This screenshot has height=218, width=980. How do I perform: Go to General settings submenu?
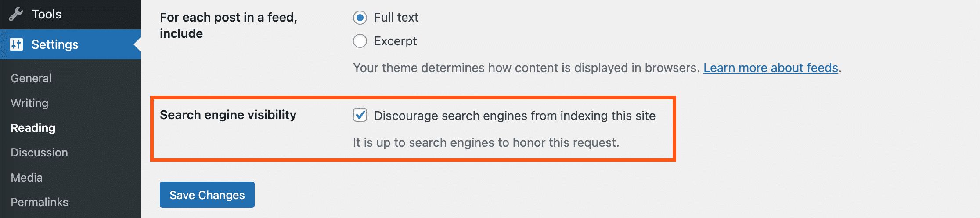click(x=31, y=78)
